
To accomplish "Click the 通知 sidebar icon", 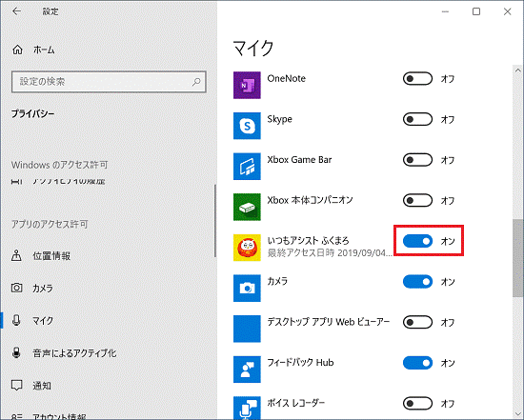I will 16,386.
